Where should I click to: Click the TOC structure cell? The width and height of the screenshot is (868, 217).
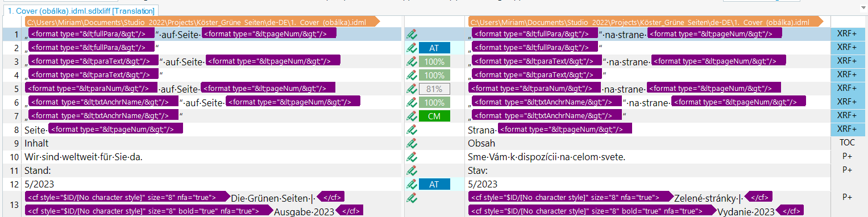[847, 143]
